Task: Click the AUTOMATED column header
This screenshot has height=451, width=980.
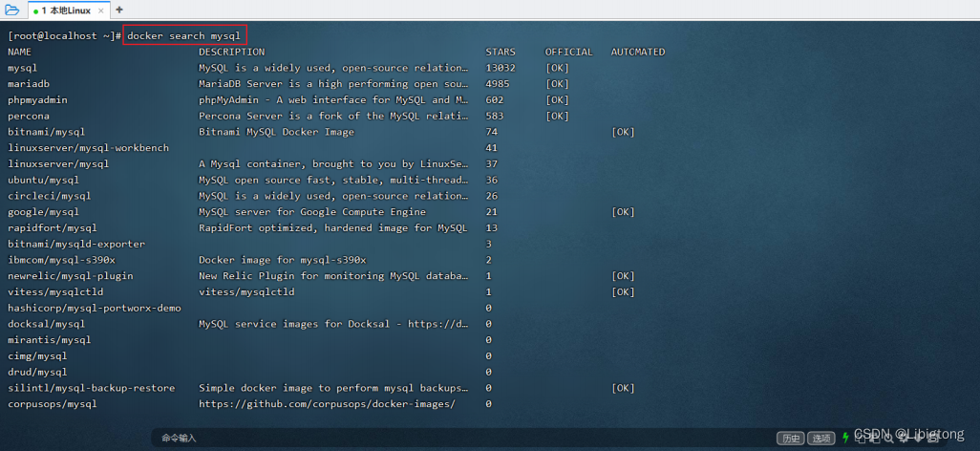Action: 638,52
